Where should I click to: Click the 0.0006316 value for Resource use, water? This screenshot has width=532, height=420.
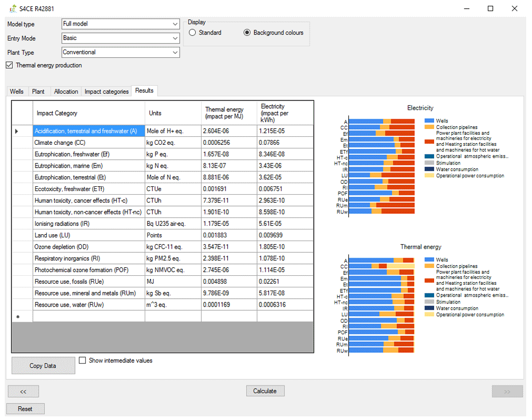click(285, 304)
